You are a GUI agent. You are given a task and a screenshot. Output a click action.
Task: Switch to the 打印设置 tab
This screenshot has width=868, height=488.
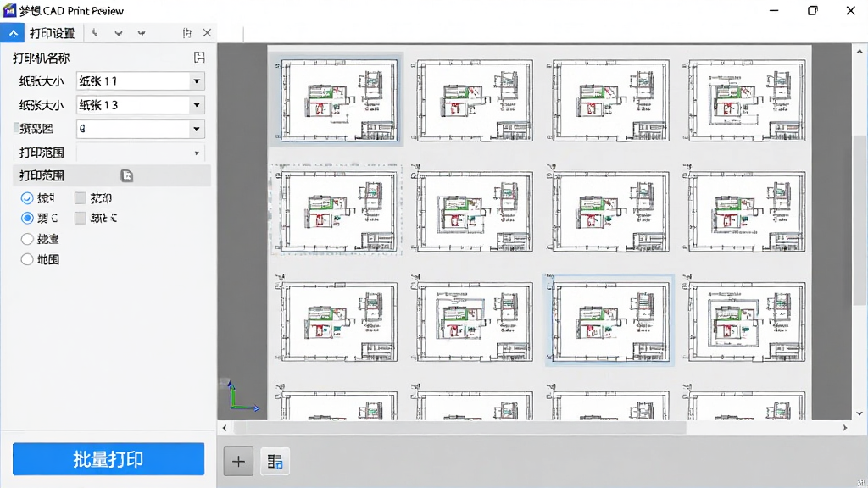[52, 33]
